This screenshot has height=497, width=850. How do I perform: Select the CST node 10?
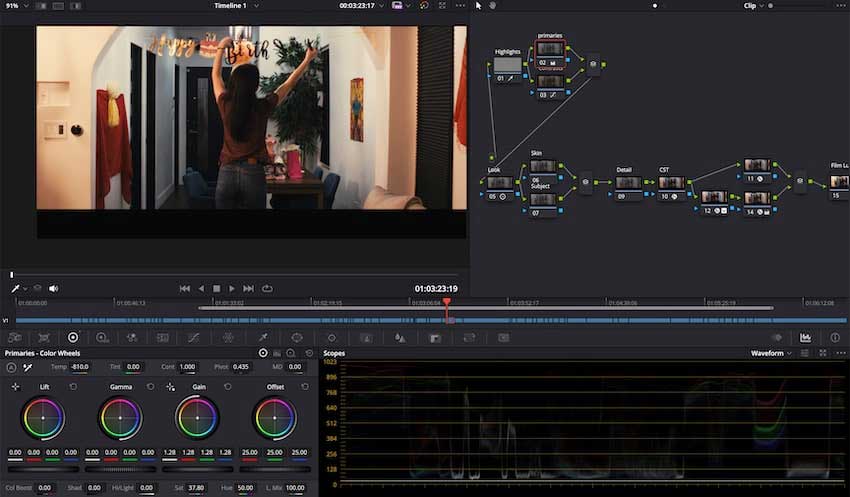[671, 184]
